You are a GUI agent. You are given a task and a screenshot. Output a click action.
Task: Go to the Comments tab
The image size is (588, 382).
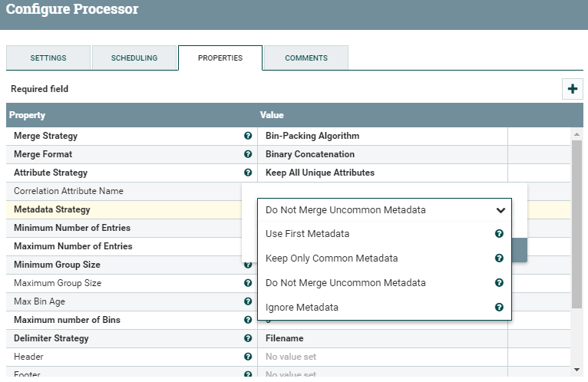tap(306, 58)
